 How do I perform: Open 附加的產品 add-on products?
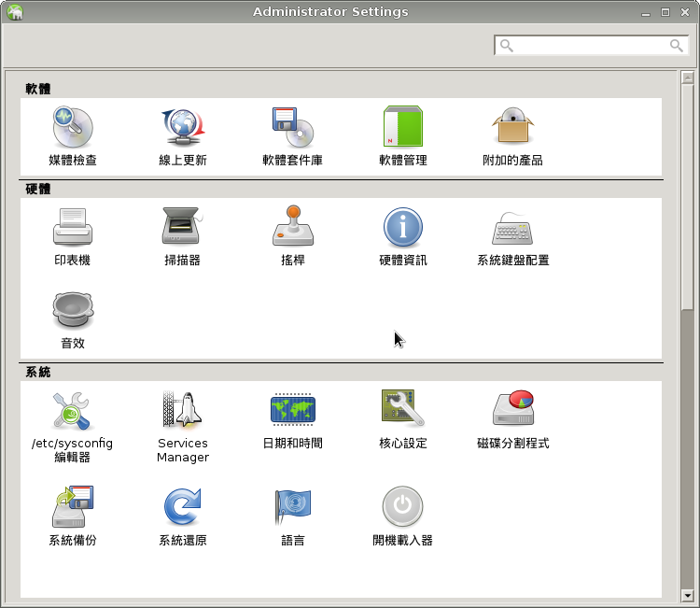point(512,135)
